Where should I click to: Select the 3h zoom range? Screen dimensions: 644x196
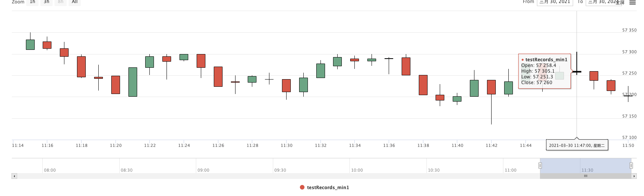(x=46, y=2)
